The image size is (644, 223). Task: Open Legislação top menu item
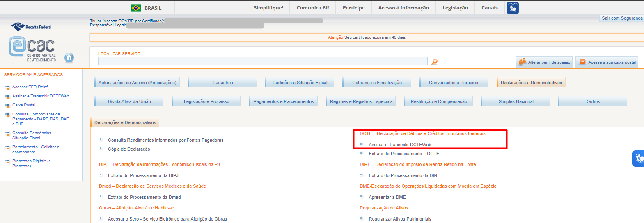(455, 8)
